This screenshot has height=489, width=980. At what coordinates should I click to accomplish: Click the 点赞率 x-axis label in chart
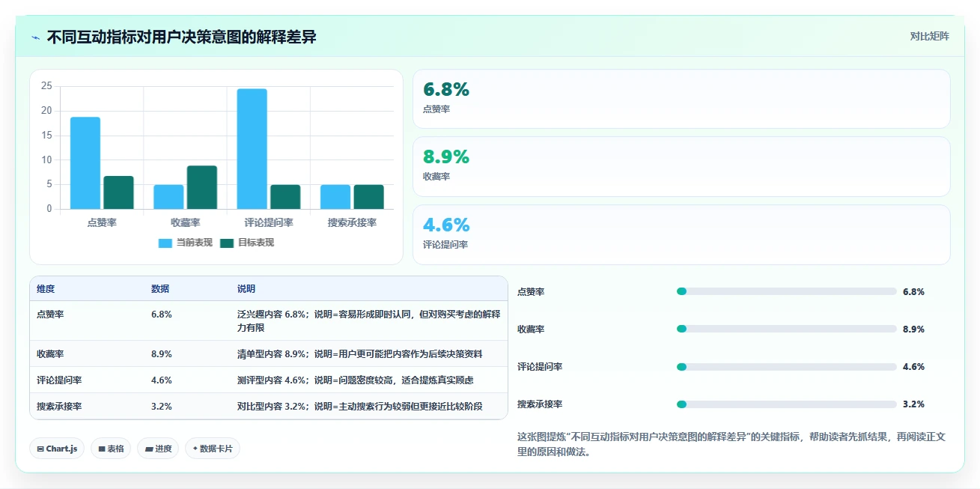pos(102,222)
